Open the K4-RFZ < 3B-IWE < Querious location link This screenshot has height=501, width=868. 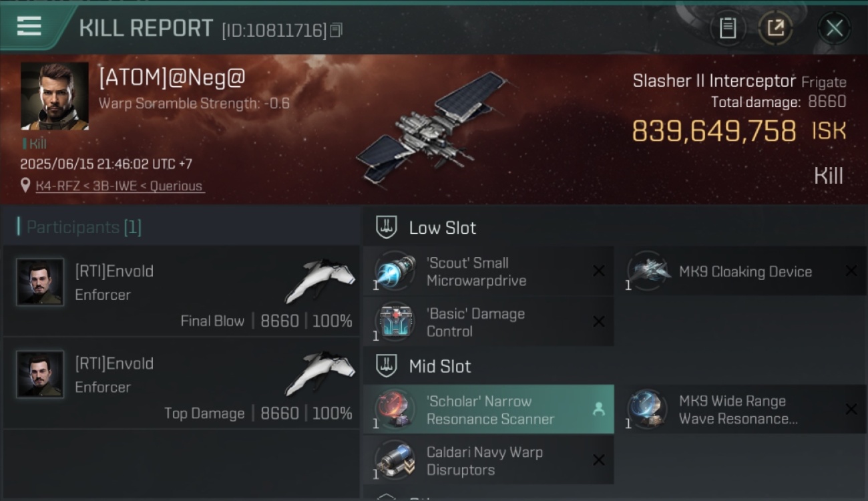(120, 186)
